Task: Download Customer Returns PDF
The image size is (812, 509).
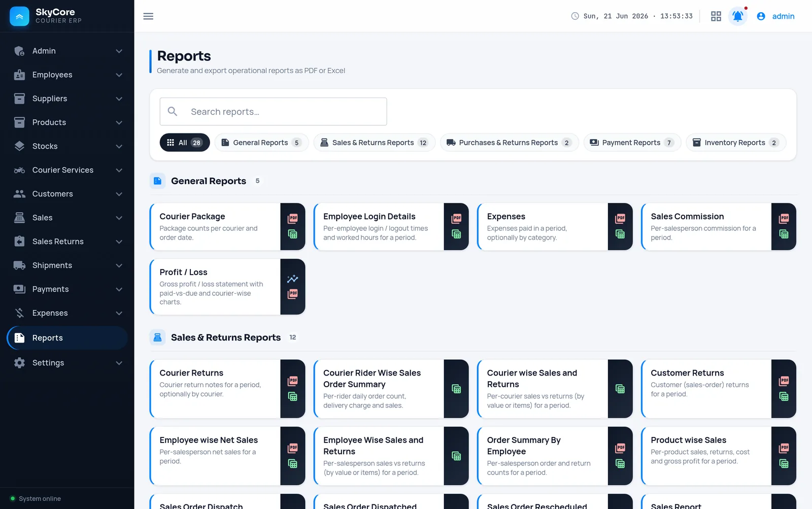Action: pos(784,381)
